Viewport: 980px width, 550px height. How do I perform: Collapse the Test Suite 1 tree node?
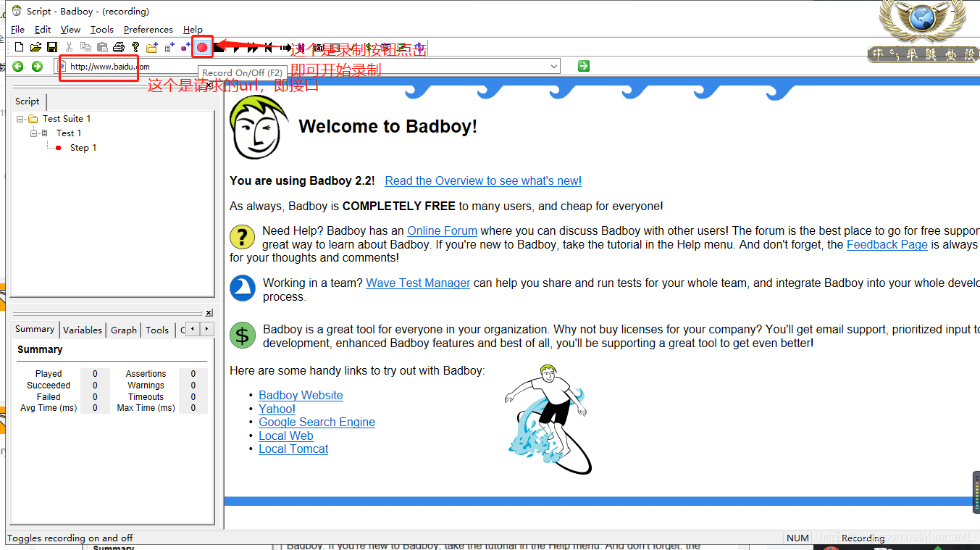coord(20,119)
